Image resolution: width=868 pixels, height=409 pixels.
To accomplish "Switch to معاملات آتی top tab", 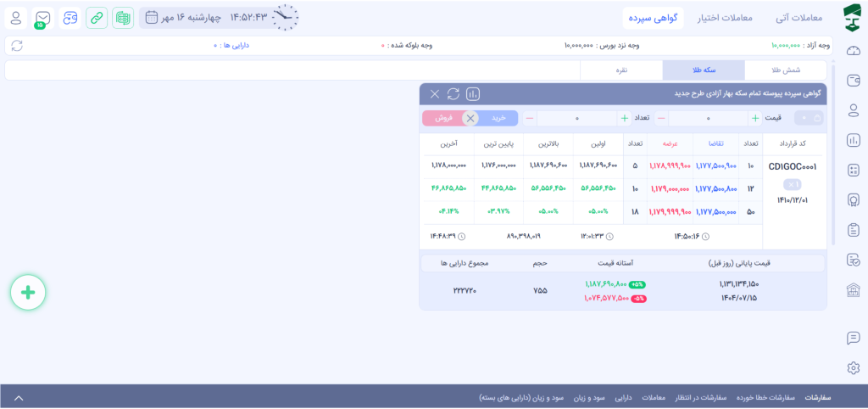I will [x=800, y=18].
